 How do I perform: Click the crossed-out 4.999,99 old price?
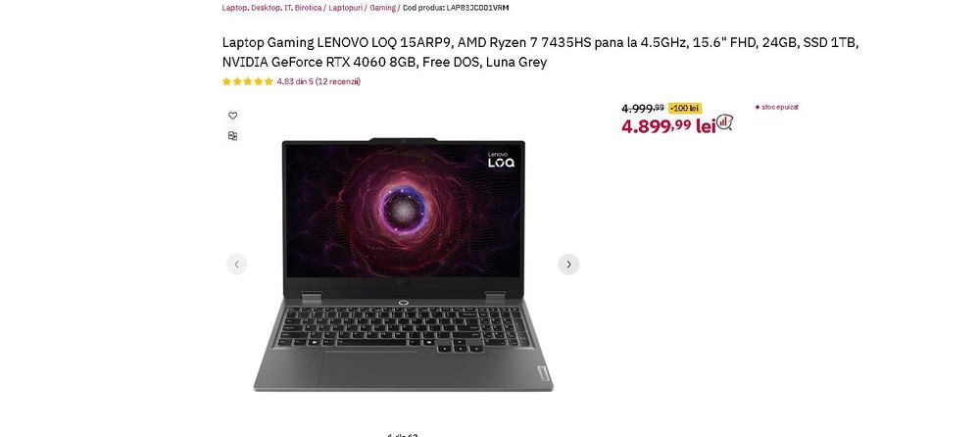(643, 108)
